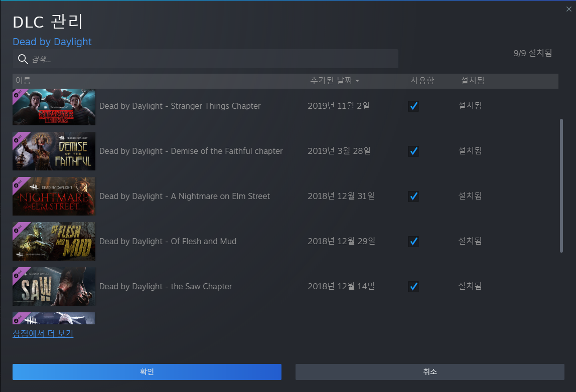This screenshot has height=392, width=576.
Task: Sort by the 사용함 column header
Action: coord(422,80)
